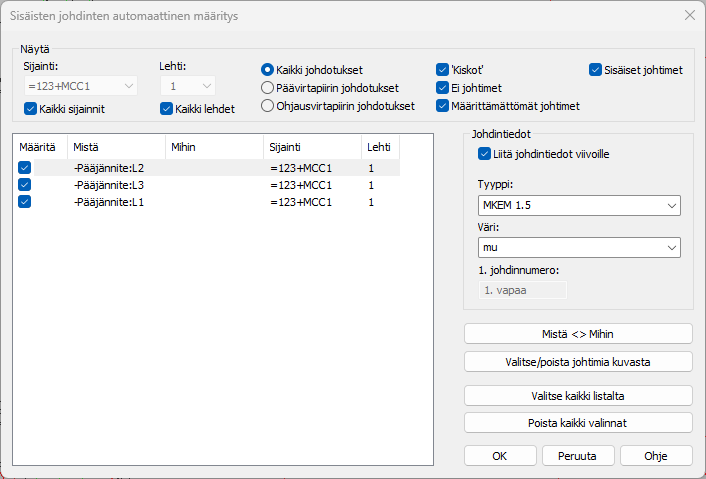706x479 pixels.
Task: Select Päävirtapiirin johdotukset radio button
Action: pos(267,88)
